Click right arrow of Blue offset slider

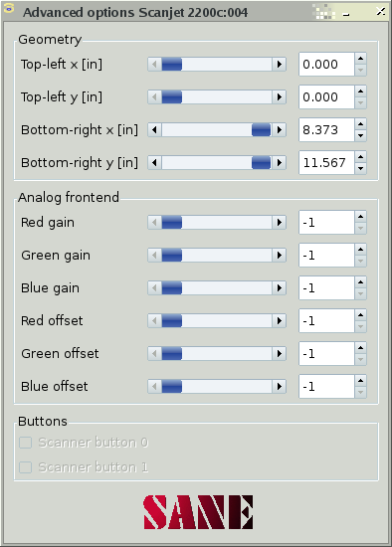[x=280, y=387]
